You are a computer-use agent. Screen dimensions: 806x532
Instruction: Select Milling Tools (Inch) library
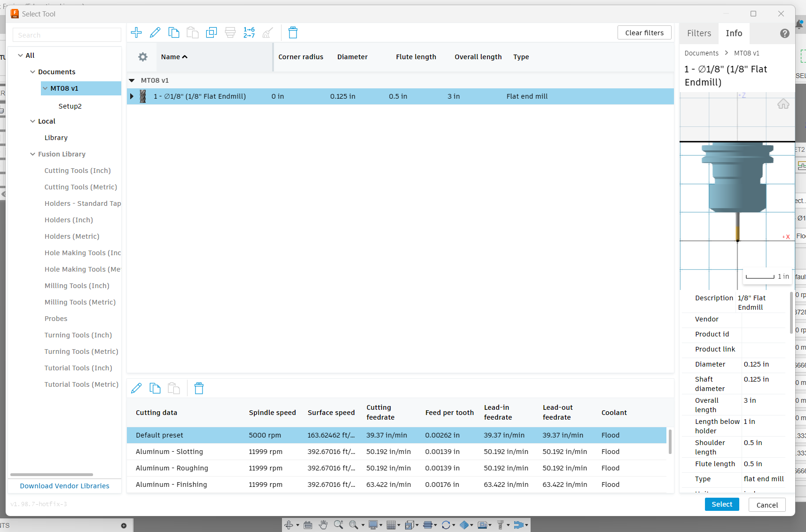(x=77, y=286)
